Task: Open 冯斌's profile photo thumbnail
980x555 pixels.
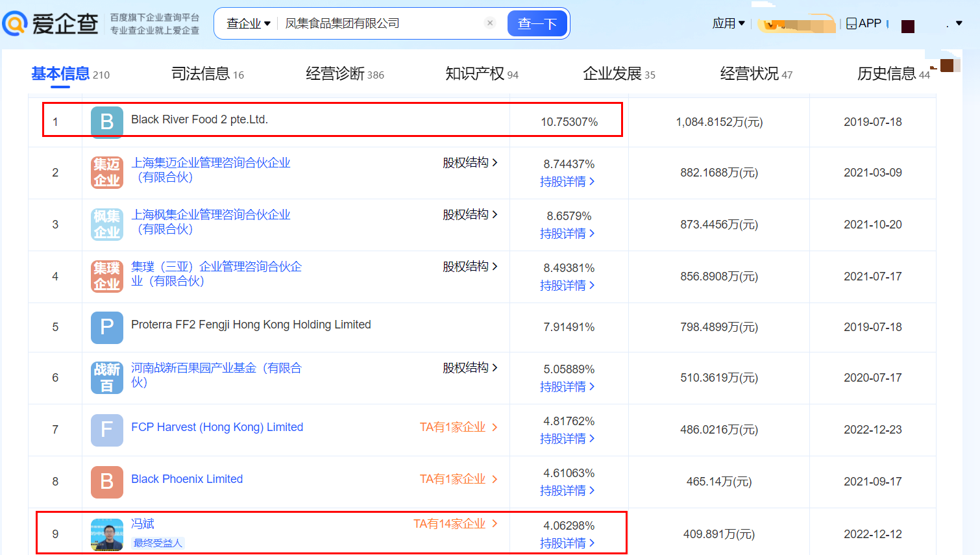Action: pyautogui.click(x=107, y=535)
